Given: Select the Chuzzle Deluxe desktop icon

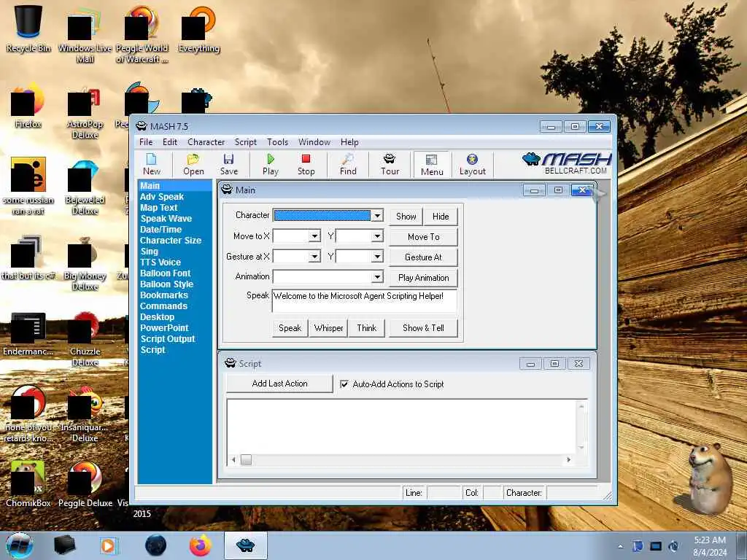Looking at the screenshot, I should tap(85, 339).
